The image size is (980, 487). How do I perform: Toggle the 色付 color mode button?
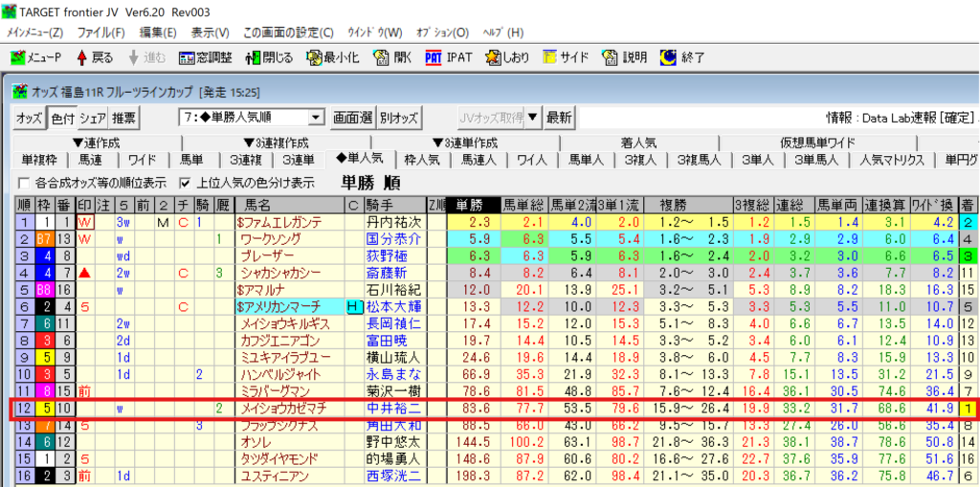click(61, 118)
